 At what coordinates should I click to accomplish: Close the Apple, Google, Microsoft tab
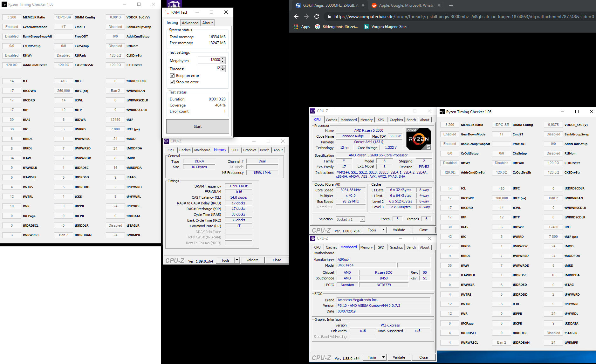[x=439, y=5]
